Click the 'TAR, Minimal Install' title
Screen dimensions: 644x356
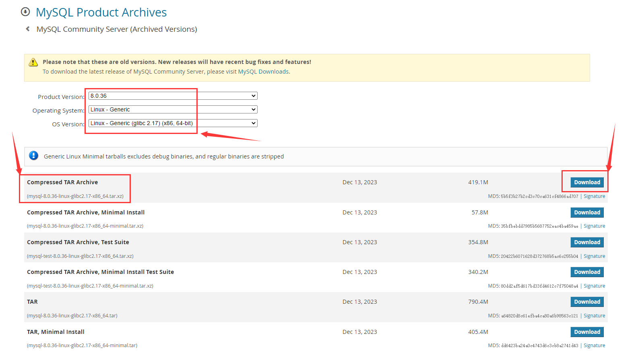click(56, 332)
